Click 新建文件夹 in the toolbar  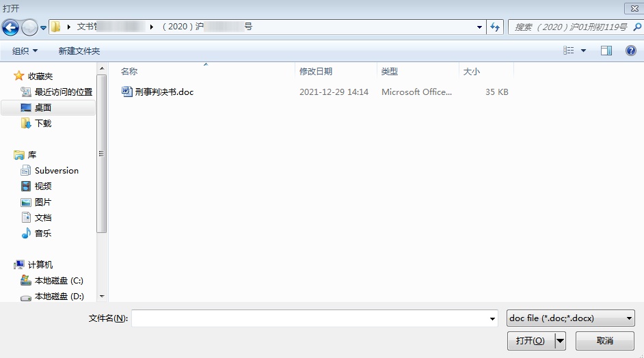79,51
